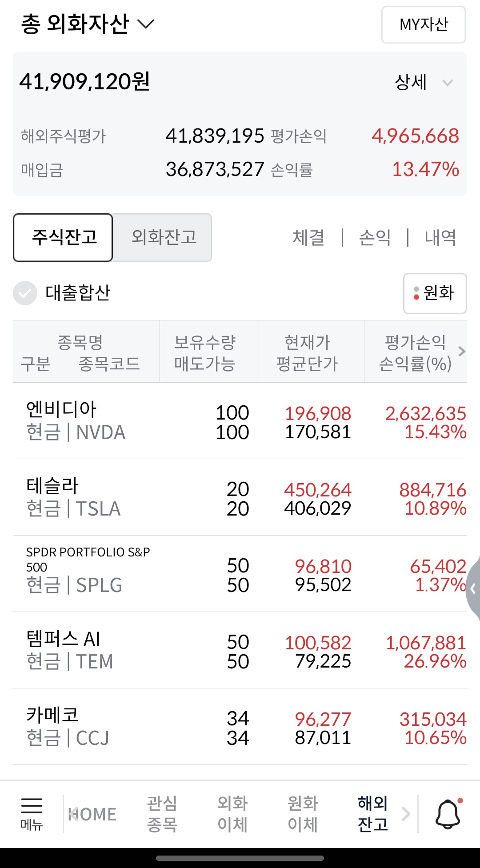Open 원화이체 in bottom navigation

click(x=303, y=814)
